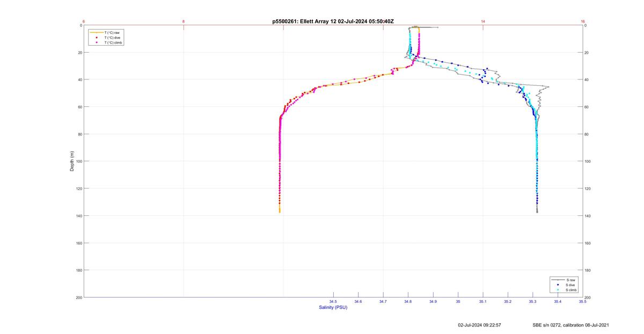This screenshot has width=644, height=334.
Task: Click the gray line sample for S raw
Action: click(x=558, y=280)
